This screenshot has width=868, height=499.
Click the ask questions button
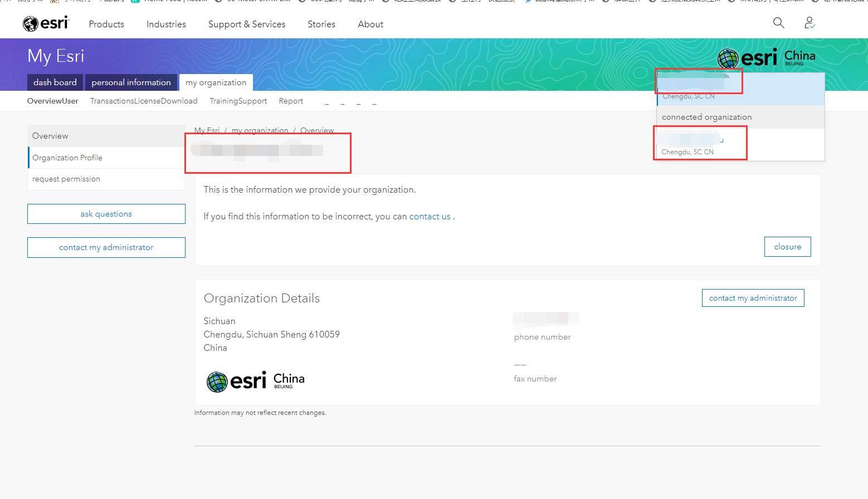tap(106, 213)
